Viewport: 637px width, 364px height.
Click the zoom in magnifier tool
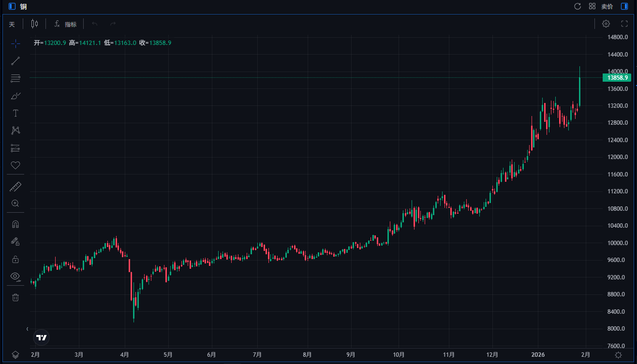[x=15, y=204]
